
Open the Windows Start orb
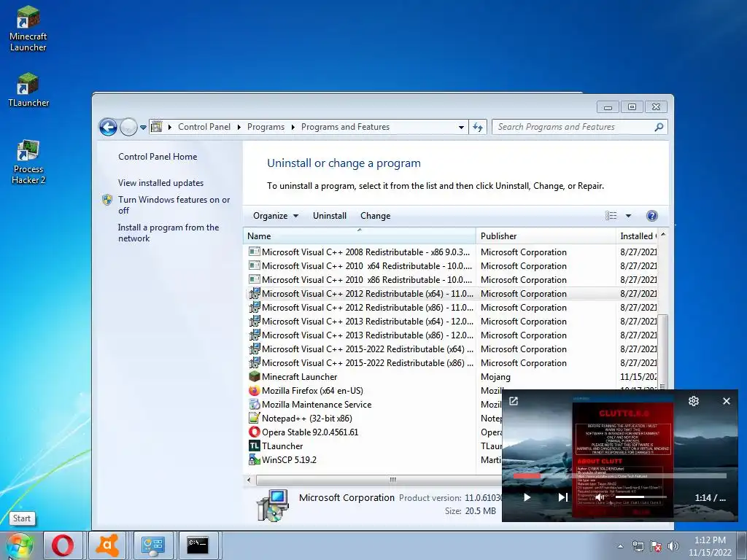(20, 545)
